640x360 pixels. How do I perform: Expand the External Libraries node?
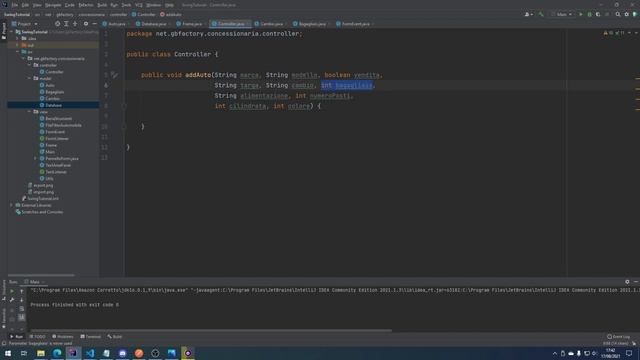[x=11, y=205]
